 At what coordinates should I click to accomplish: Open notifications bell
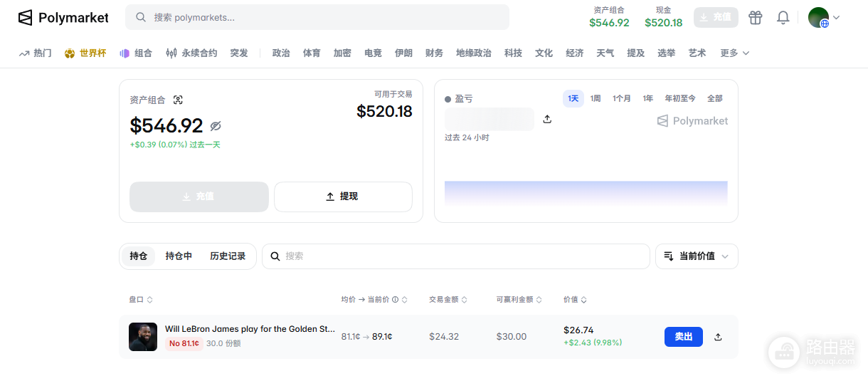pyautogui.click(x=783, y=17)
